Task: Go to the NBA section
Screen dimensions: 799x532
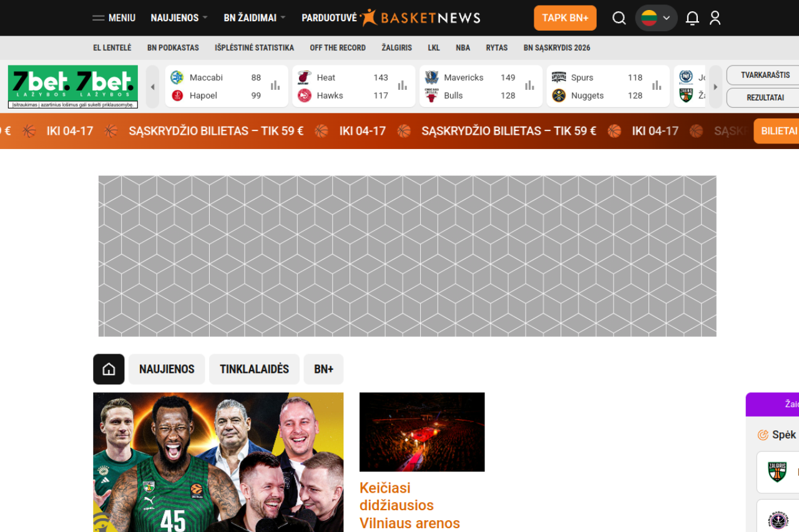Action: [463, 48]
